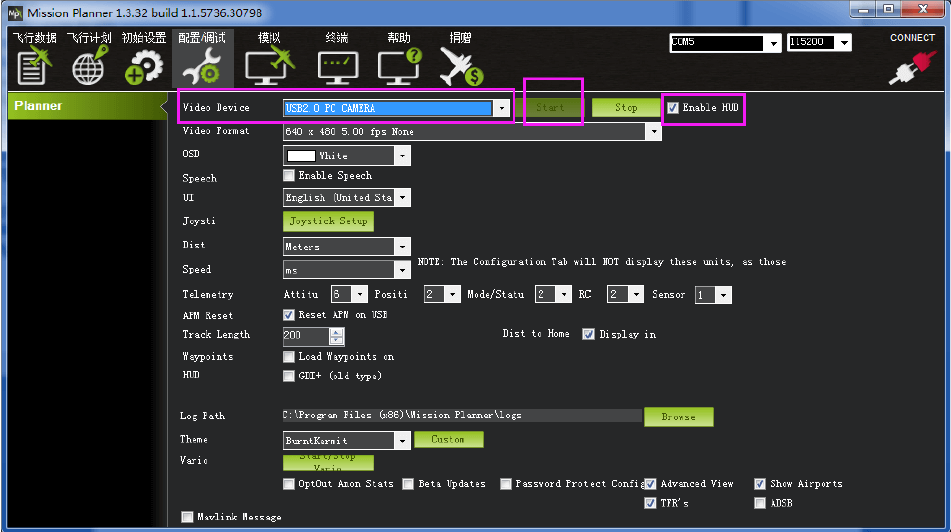Image resolution: width=951 pixels, height=532 pixels.
Task: Click the Track Length stepper field
Action: (306, 336)
